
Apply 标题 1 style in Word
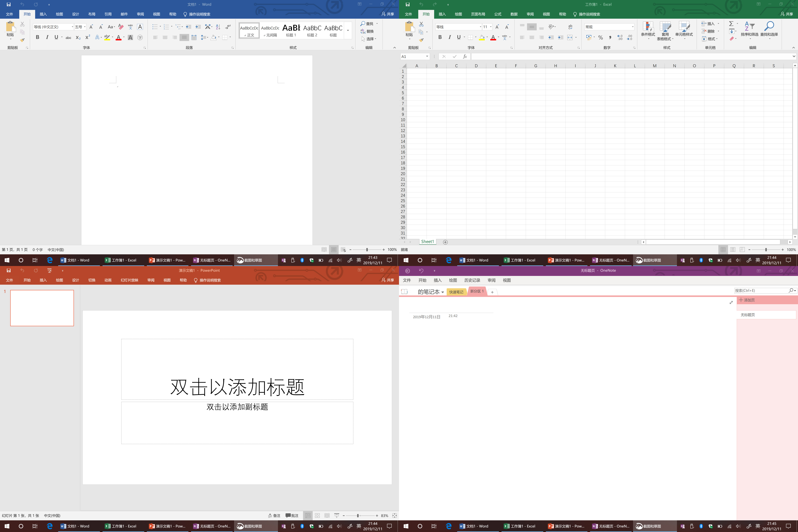291,30
